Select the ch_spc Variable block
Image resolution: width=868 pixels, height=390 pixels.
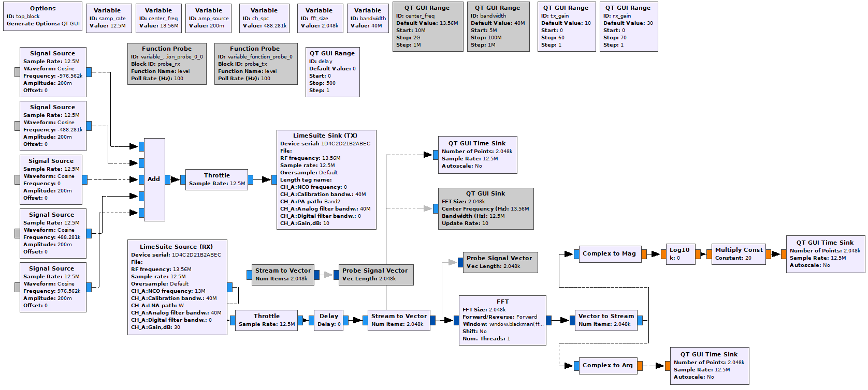pyautogui.click(x=264, y=19)
